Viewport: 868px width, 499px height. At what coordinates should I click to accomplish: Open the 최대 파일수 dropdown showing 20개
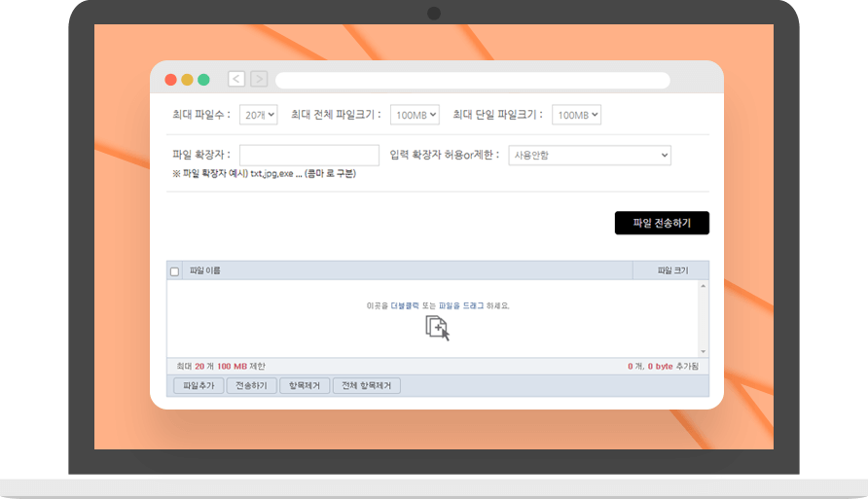click(x=259, y=115)
